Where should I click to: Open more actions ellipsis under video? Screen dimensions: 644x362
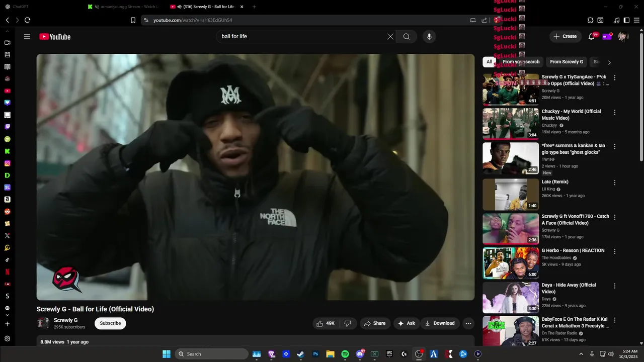468,323
